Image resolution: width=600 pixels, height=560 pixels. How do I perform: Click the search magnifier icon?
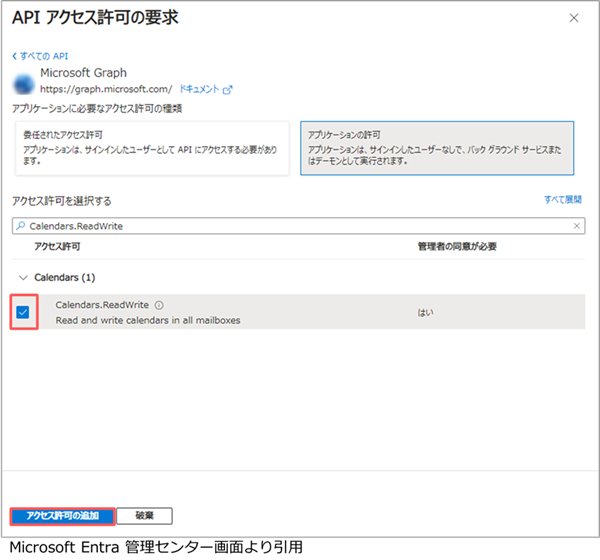point(20,226)
